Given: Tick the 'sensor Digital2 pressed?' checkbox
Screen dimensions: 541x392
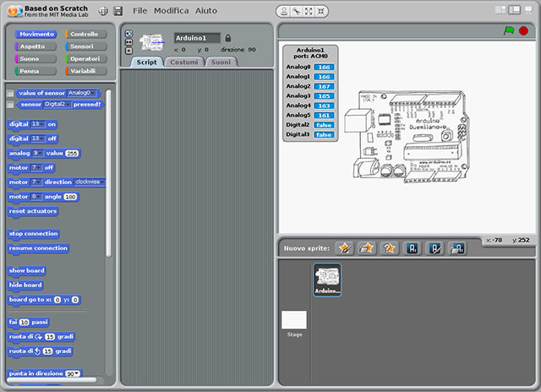Looking at the screenshot, I should coord(10,105).
